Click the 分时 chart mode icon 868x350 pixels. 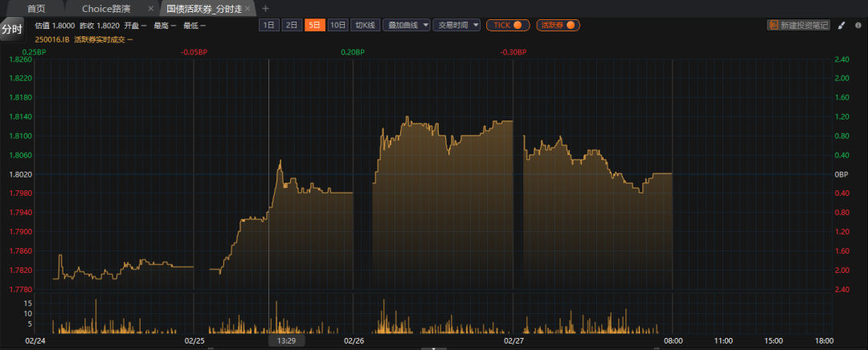click(11, 29)
